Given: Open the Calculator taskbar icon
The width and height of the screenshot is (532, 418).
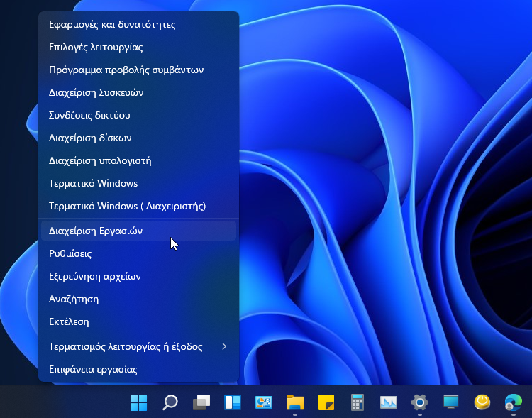Looking at the screenshot, I should 358,402.
